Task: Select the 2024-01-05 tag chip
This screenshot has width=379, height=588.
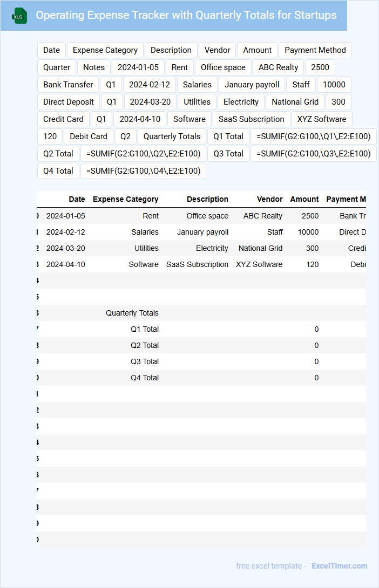Action: point(138,67)
